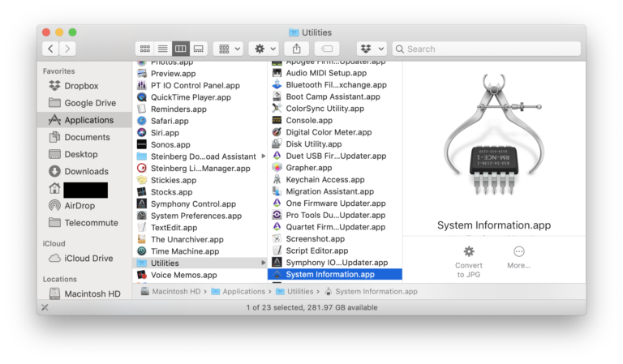Select ColorSync Utility.app

point(335,109)
